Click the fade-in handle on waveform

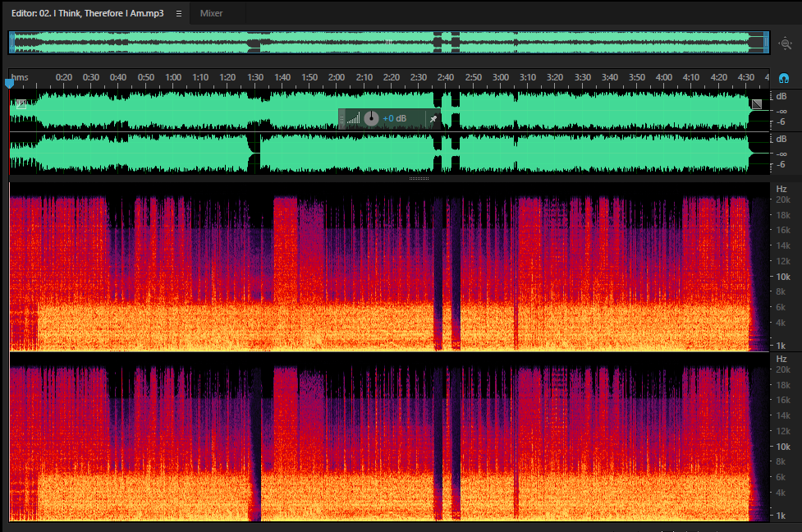tap(21, 104)
